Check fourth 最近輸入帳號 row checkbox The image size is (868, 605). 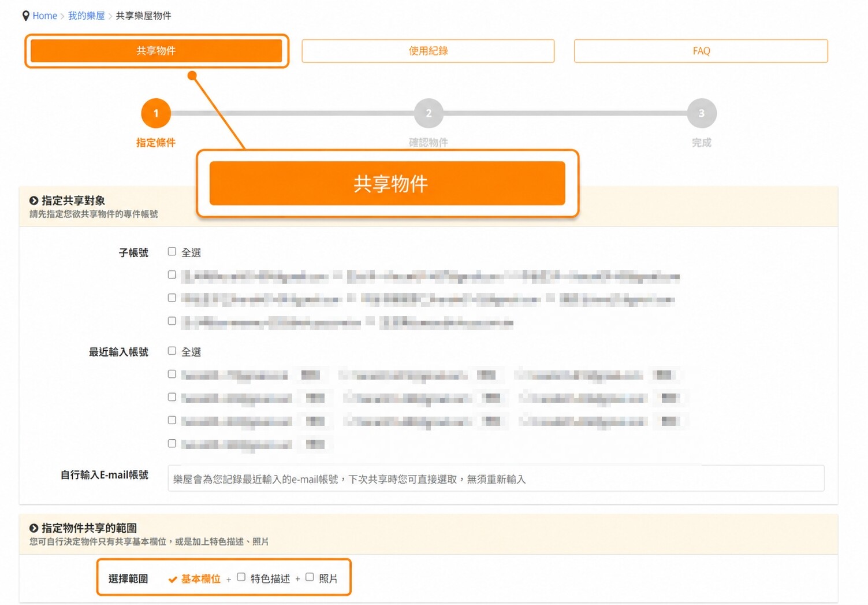click(172, 444)
